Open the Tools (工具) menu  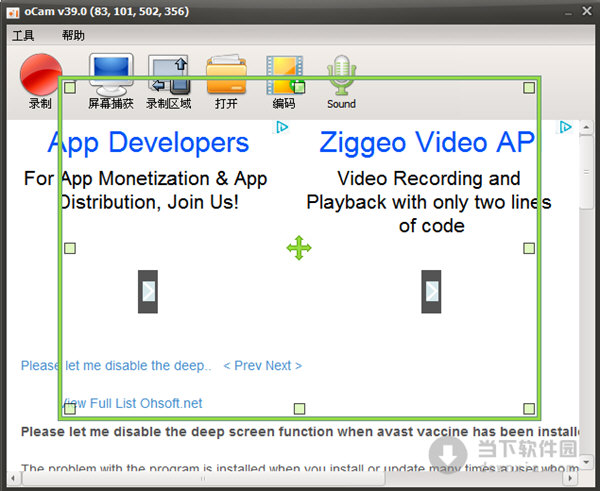(x=23, y=36)
